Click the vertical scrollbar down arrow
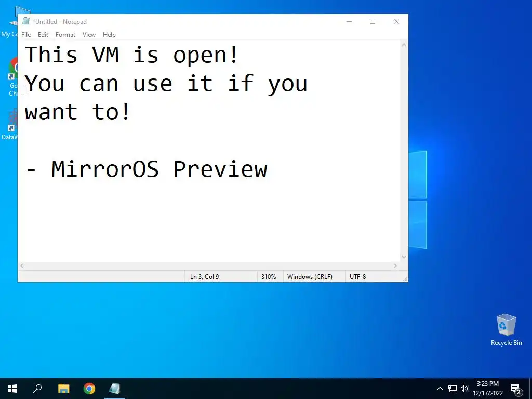This screenshot has width=532, height=399. pyautogui.click(x=404, y=257)
